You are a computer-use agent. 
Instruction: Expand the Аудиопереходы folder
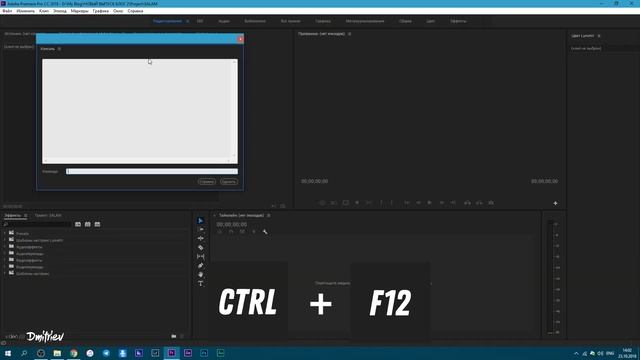point(5,253)
